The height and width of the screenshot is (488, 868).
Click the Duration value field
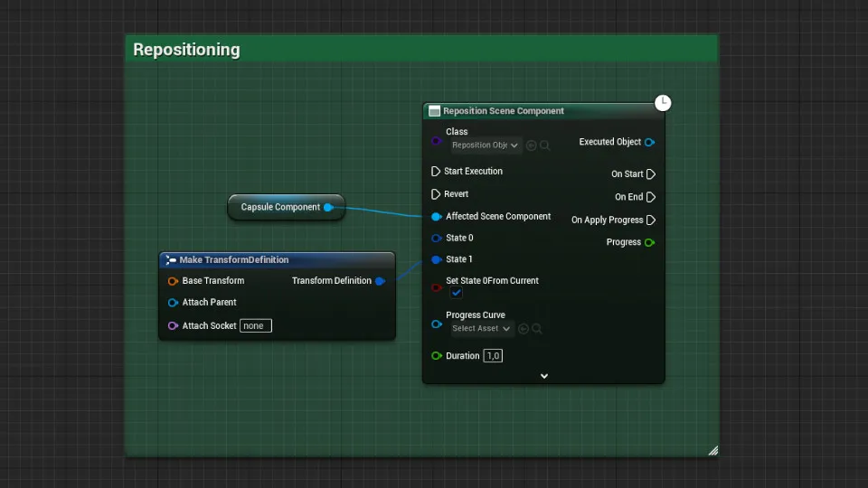coord(493,356)
